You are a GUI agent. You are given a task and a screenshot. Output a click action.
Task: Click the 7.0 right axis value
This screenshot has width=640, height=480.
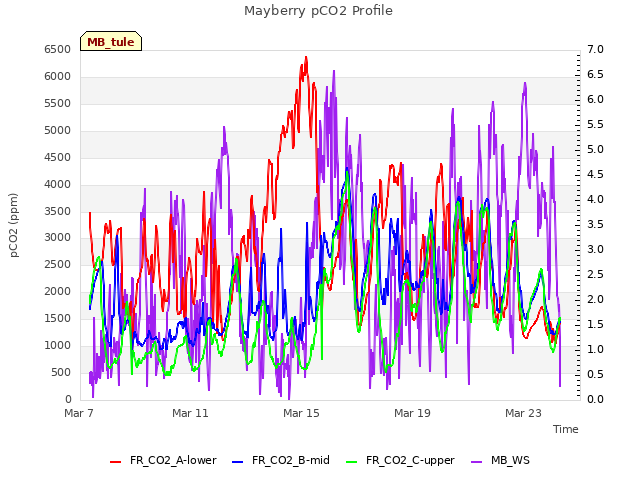pos(595,50)
